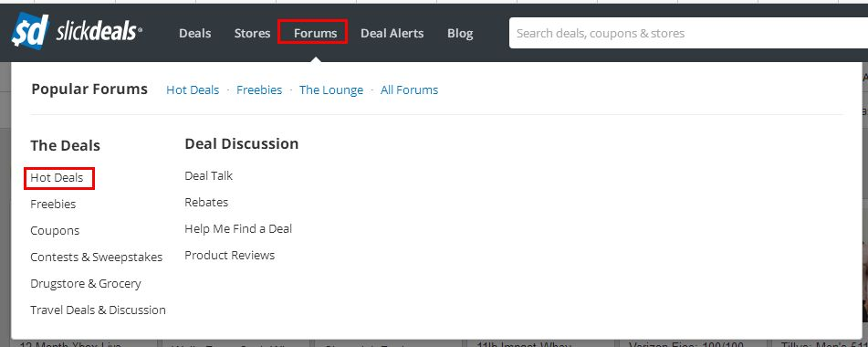Expand the Forums navigation menu
Screen dimensions: 868x347
coord(316,33)
